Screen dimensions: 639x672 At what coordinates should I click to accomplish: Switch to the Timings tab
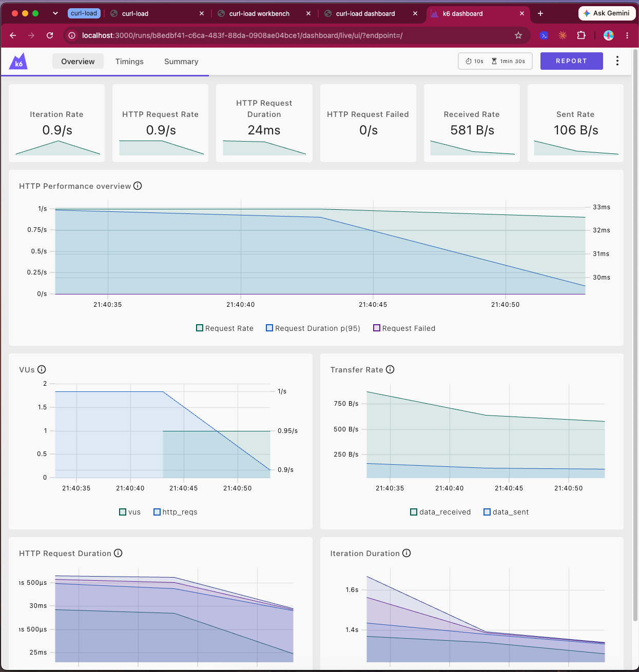(x=129, y=62)
